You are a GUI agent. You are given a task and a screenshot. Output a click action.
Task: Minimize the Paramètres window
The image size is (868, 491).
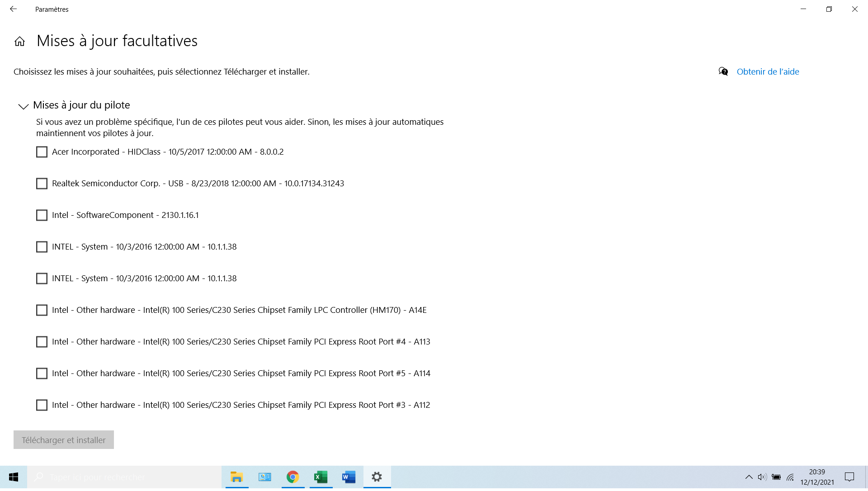(x=803, y=9)
